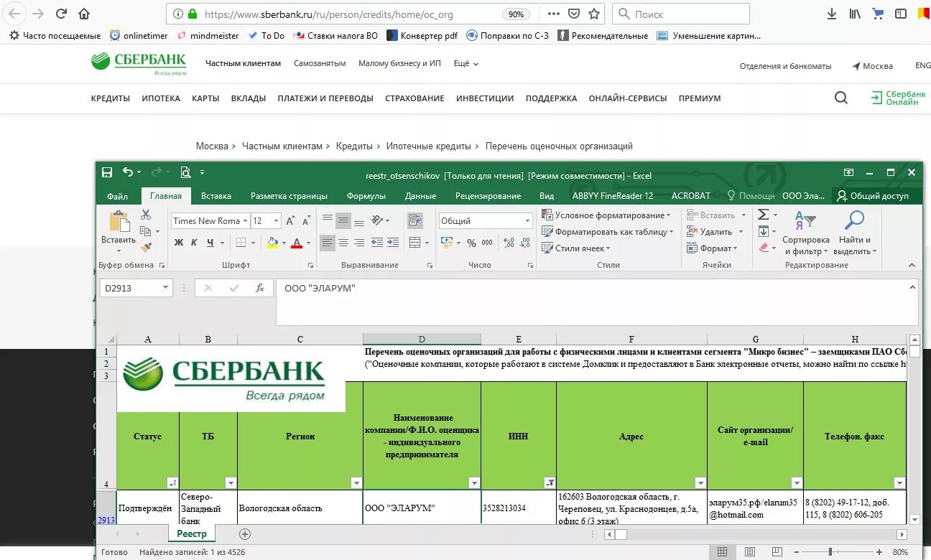This screenshot has width=931, height=560.
Task: Select the Format Painter icon
Action: tap(144, 247)
